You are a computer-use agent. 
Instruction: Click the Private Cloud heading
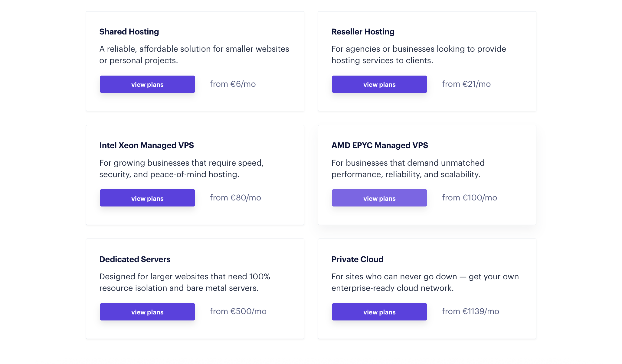357,259
